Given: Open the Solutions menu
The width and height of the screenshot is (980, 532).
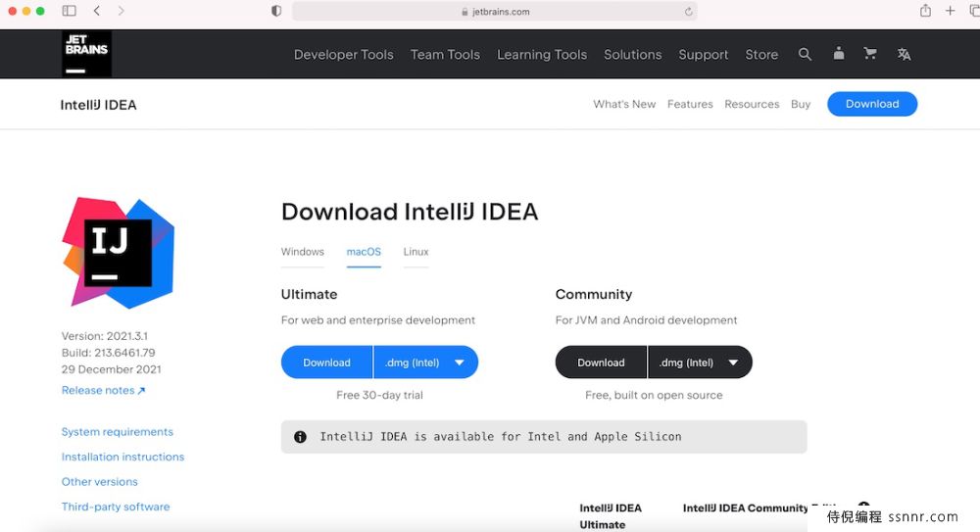Looking at the screenshot, I should coord(632,55).
